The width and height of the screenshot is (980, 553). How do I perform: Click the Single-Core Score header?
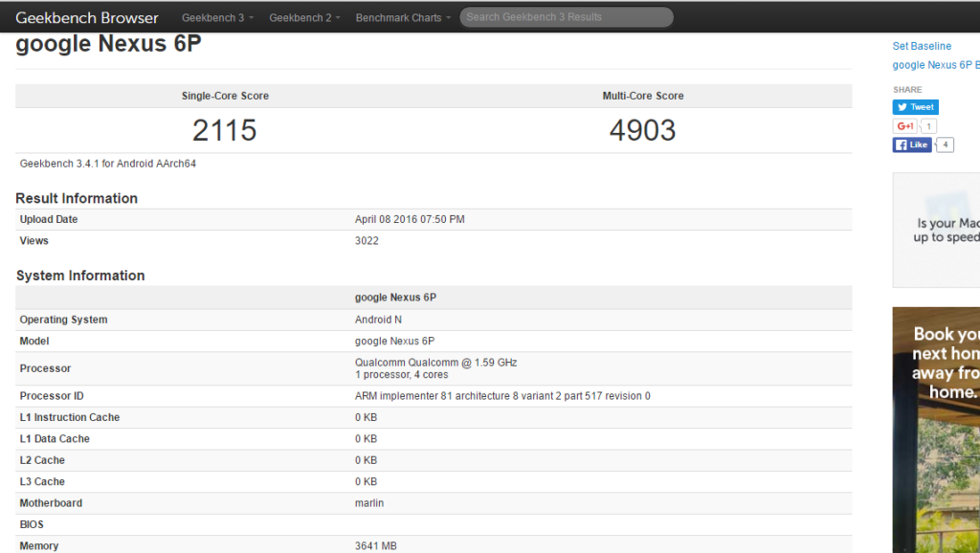tap(225, 96)
